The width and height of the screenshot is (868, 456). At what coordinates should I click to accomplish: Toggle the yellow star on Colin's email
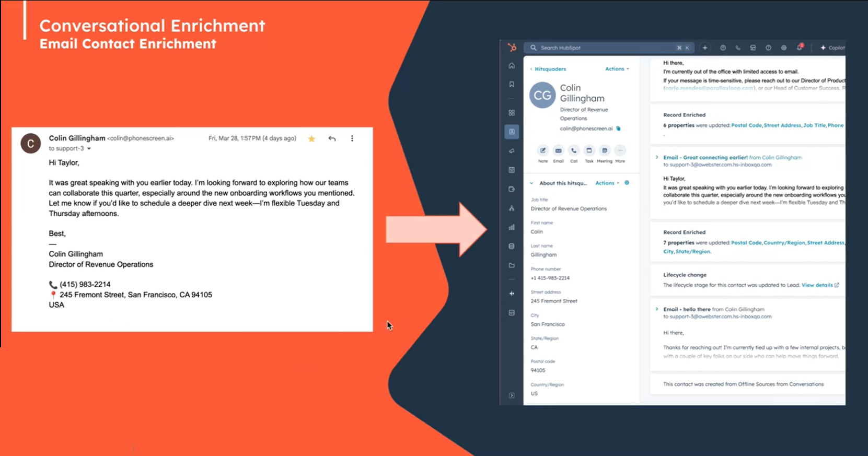point(311,138)
